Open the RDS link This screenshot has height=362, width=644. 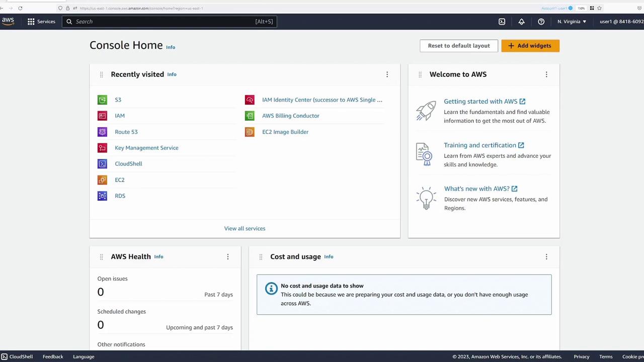[120, 196]
